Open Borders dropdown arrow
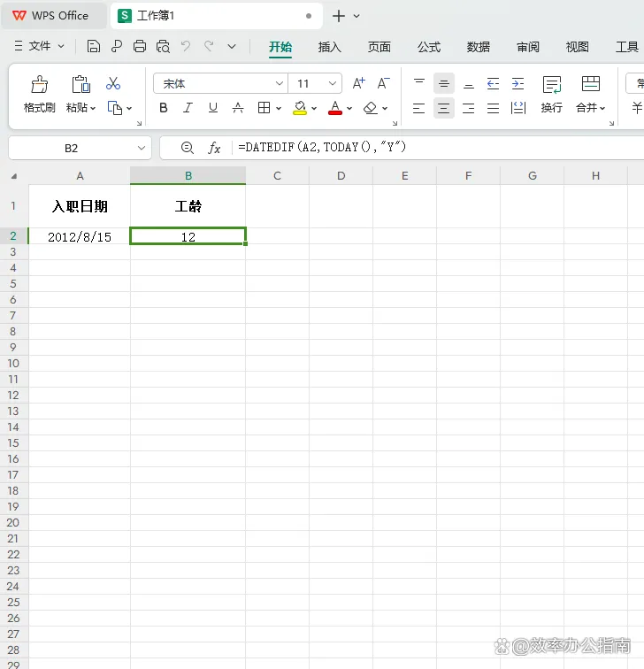This screenshot has width=644, height=669. pos(279,108)
